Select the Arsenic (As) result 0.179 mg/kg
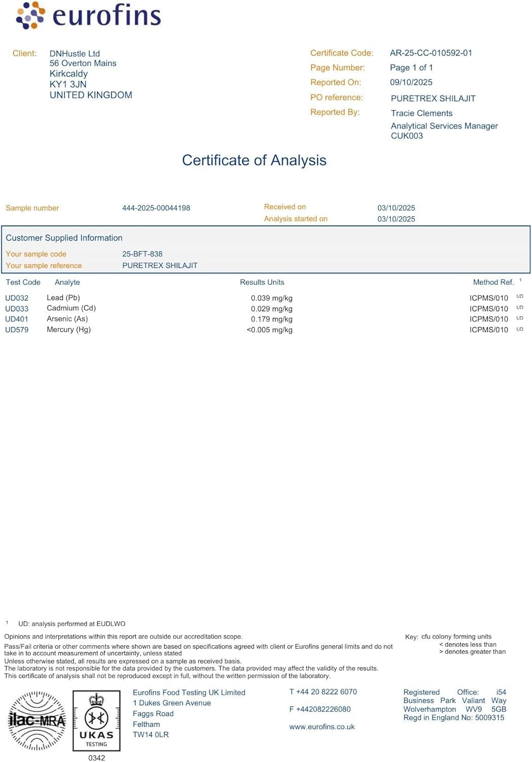Screen dimensions: 532x762 pos(271,319)
